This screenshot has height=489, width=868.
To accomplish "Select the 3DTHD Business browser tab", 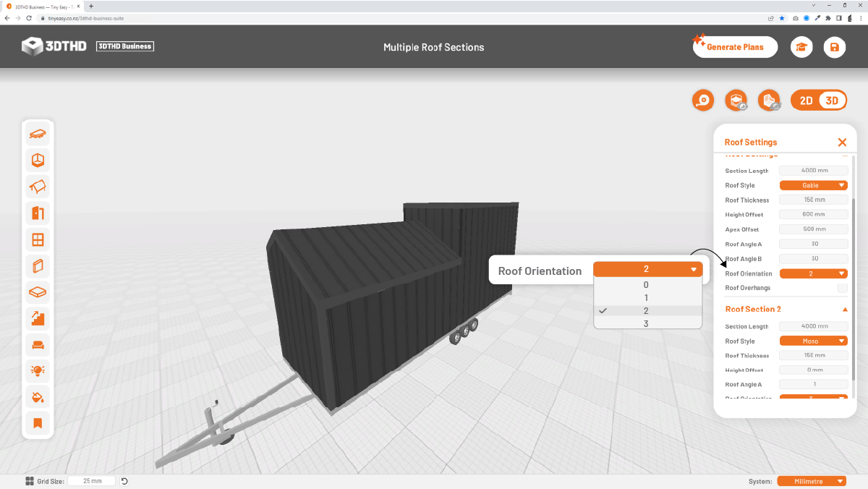I will 43,6.
